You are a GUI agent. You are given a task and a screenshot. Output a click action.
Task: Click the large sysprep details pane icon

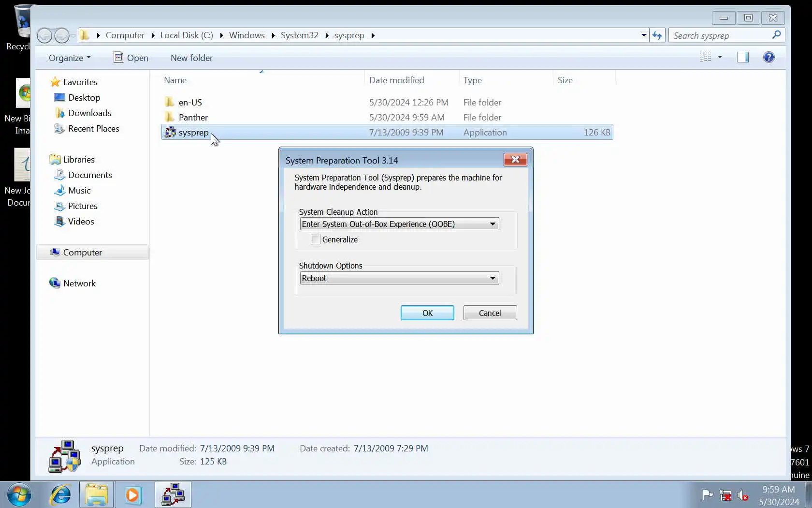coord(65,456)
